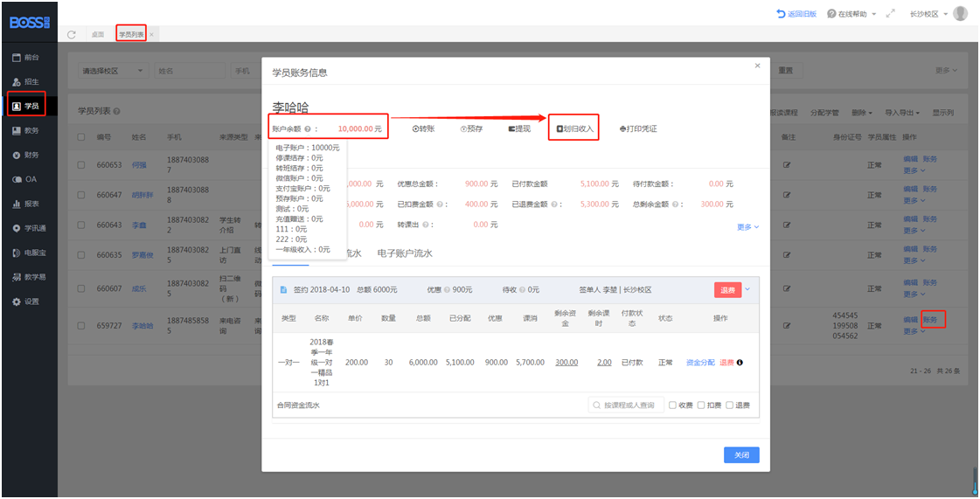The height and width of the screenshot is (499, 980).
Task: Open 更多 actions for row 660653
Action: [x=914, y=170]
